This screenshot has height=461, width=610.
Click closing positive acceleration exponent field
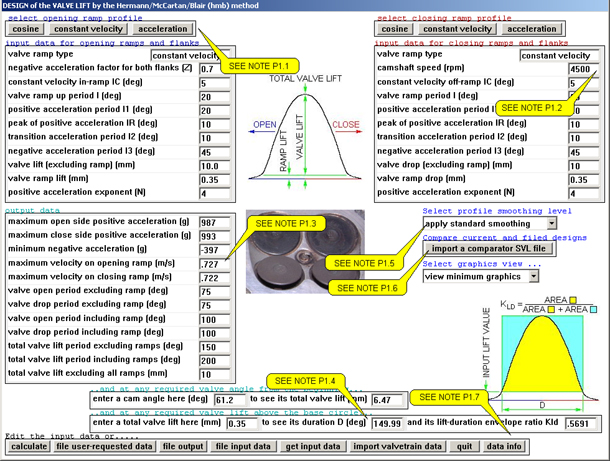coord(584,193)
